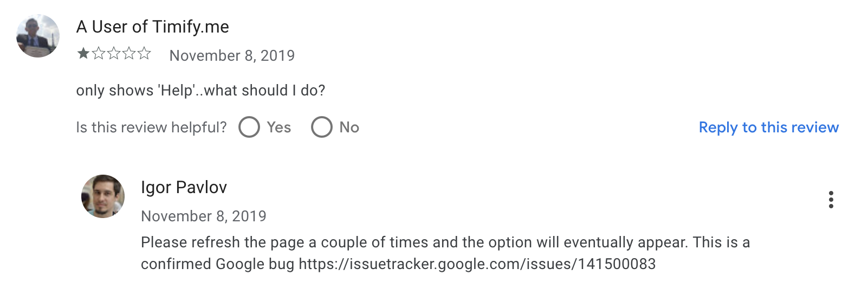Click the third rating star

coord(114,54)
